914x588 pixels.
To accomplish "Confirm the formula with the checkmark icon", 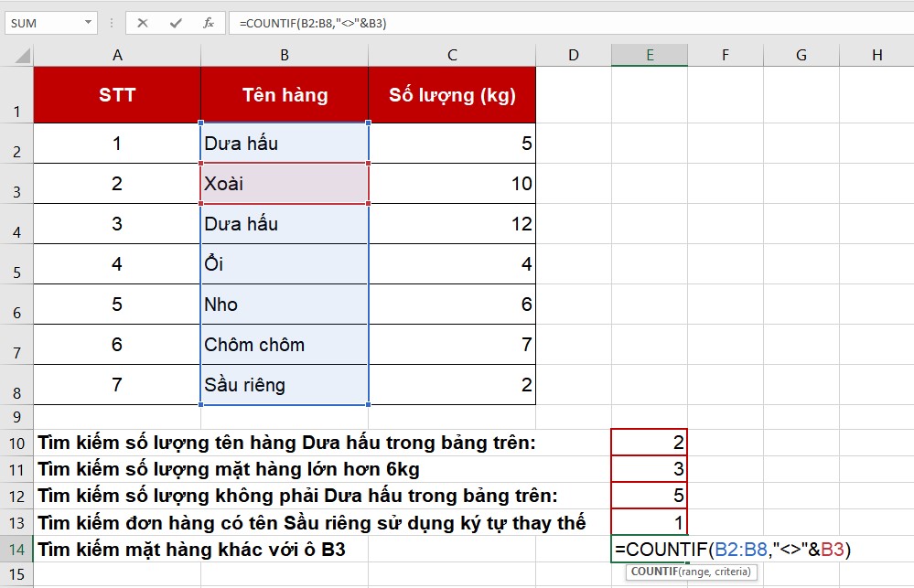I will click(176, 23).
